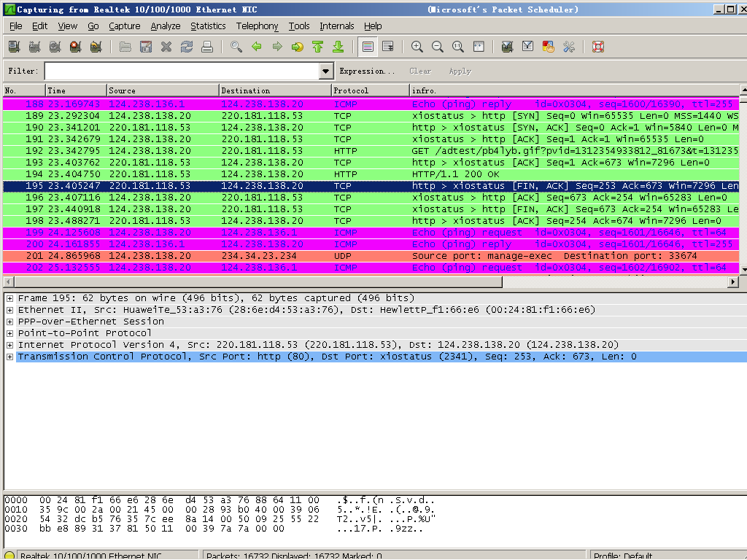The image size is (747, 560).
Task: Click scroll-down arrow of packet list
Action: point(743,270)
